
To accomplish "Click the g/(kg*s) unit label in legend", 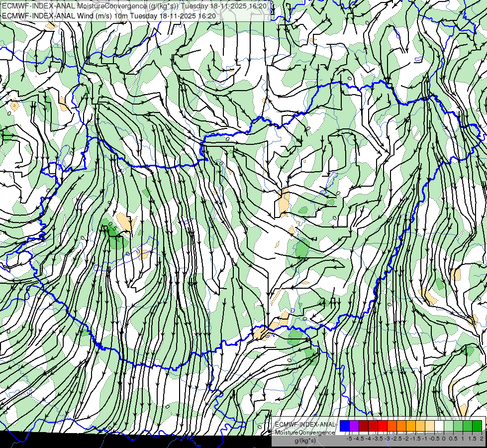I will tap(305, 441).
